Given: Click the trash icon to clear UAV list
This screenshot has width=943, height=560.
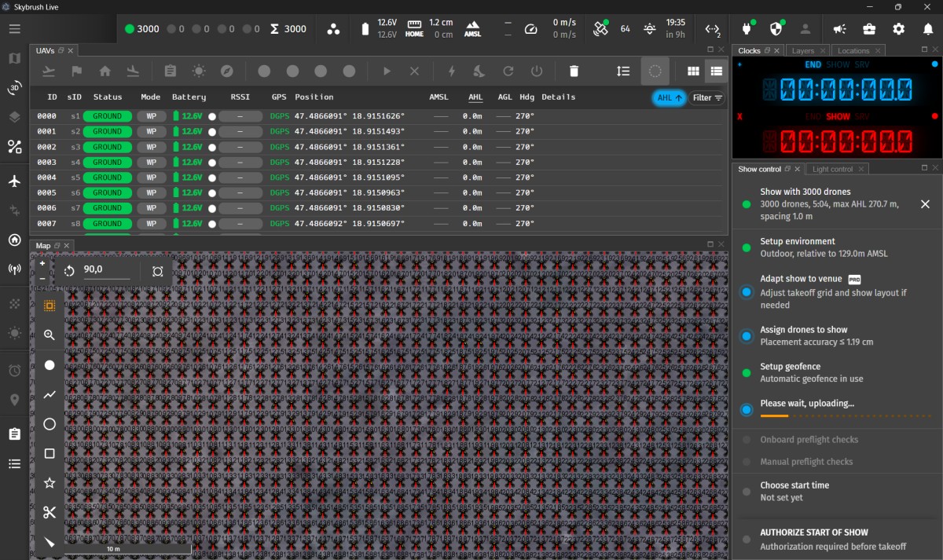Looking at the screenshot, I should [x=574, y=71].
